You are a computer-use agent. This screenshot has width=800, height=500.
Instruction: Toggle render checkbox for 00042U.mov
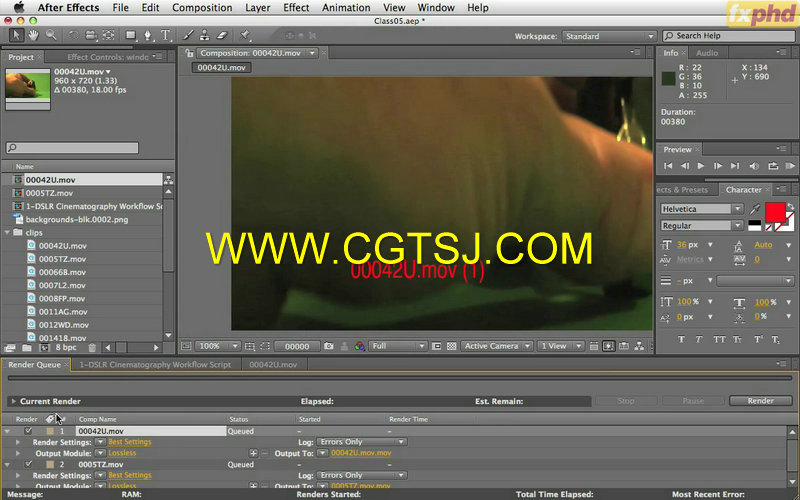coord(28,431)
